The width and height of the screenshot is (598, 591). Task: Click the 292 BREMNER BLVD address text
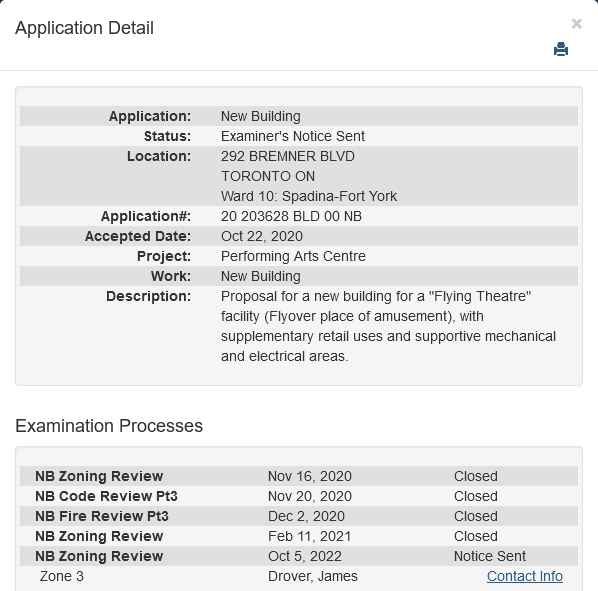[x=288, y=156]
